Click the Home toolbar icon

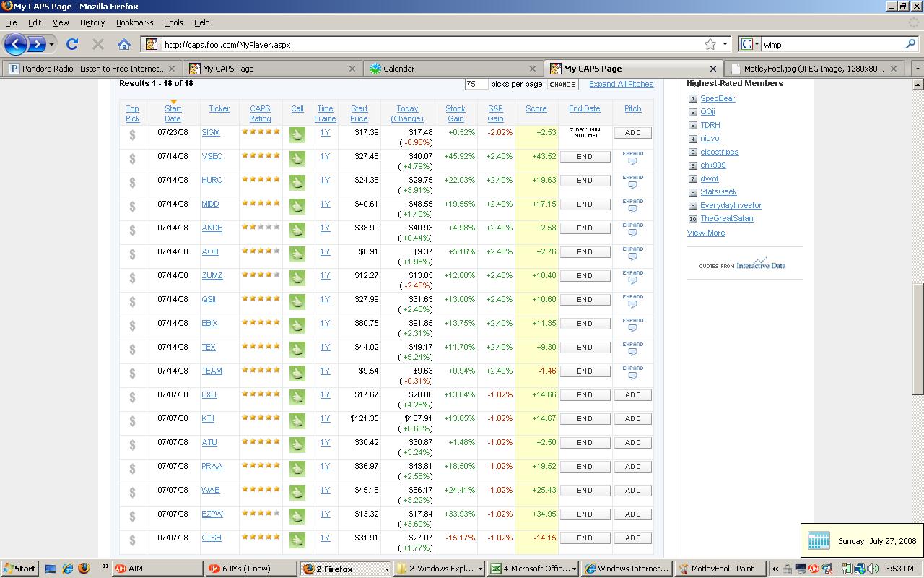pos(124,44)
